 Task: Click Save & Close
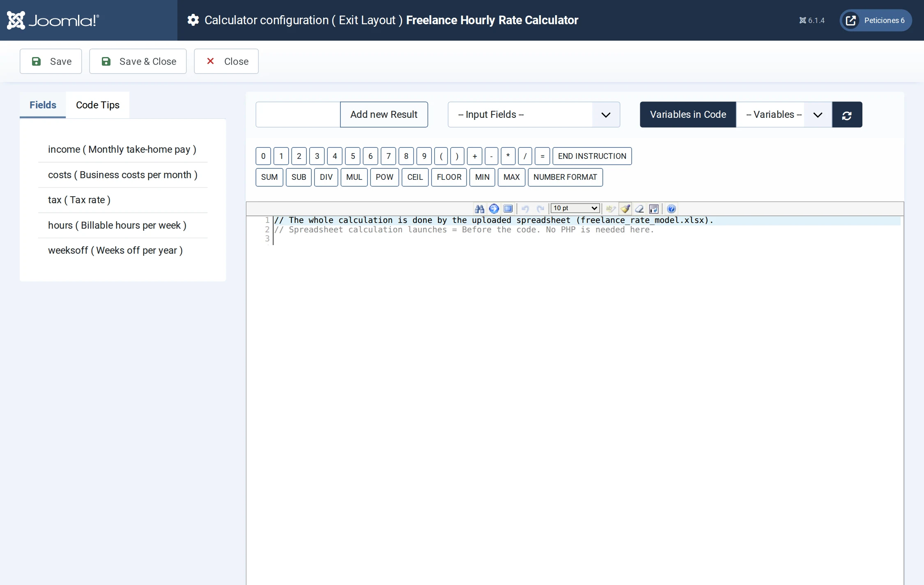coord(138,62)
